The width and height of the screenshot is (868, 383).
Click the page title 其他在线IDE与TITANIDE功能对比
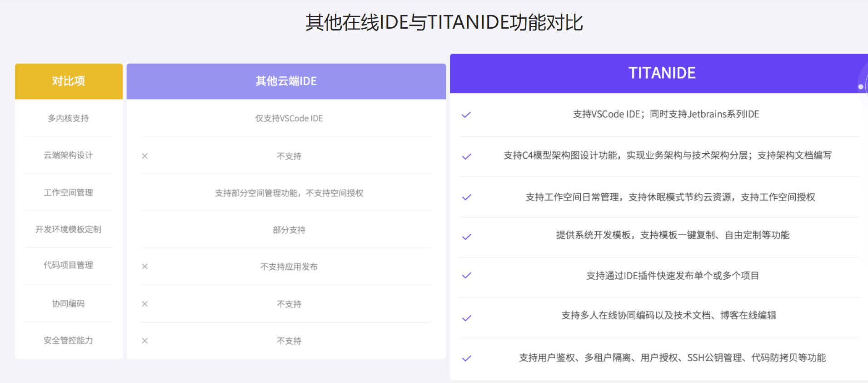(444, 22)
